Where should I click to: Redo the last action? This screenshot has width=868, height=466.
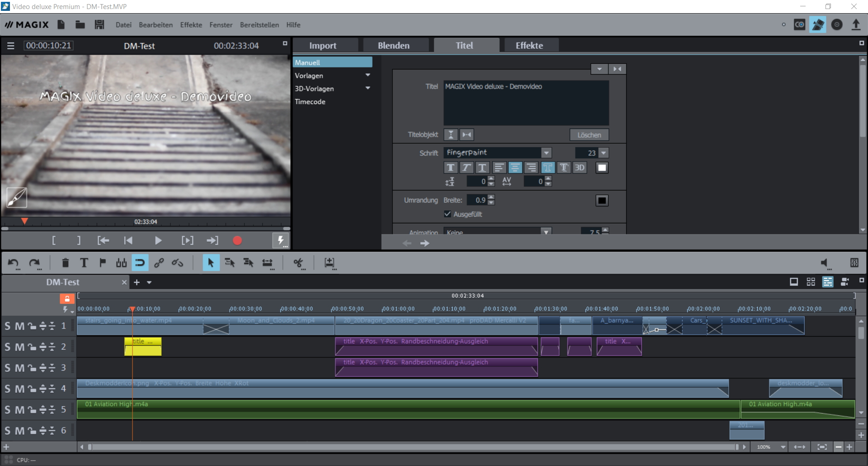pyautogui.click(x=34, y=263)
